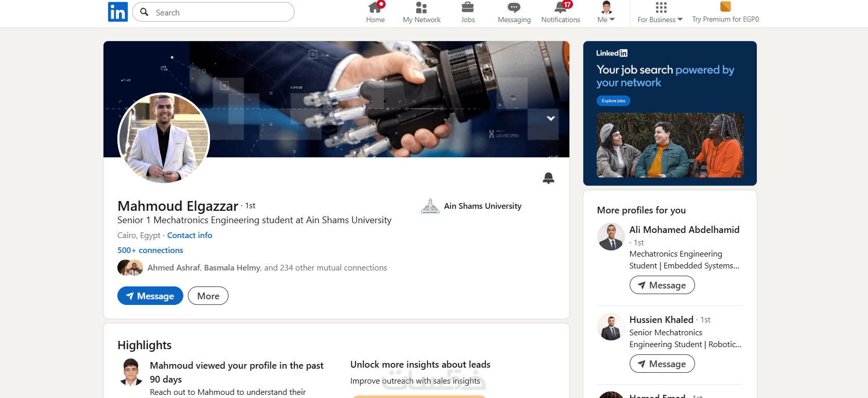
Task: Open the LinkedIn home logo
Action: coord(118,12)
